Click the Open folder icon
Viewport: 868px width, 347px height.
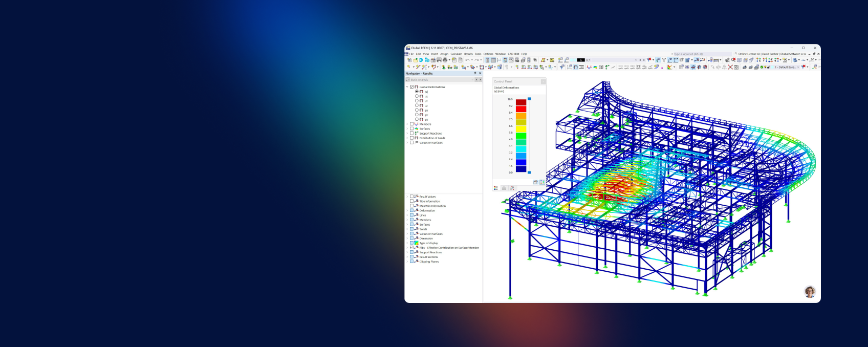pos(416,60)
